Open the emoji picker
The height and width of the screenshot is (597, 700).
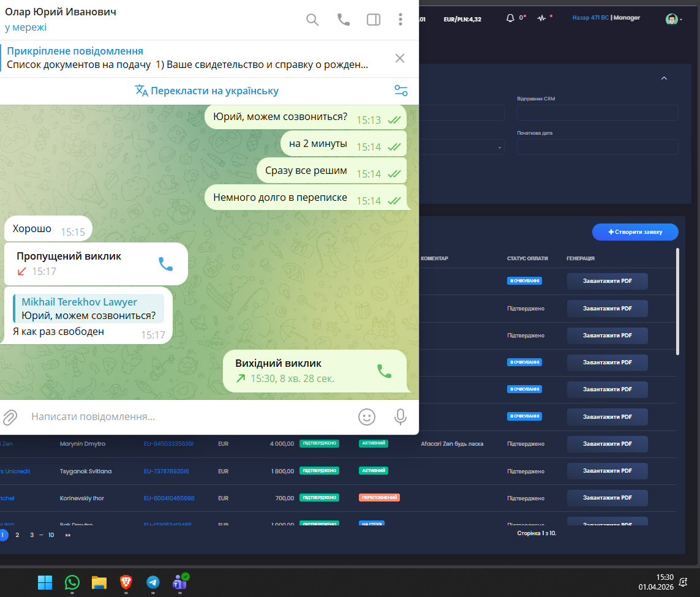366,417
